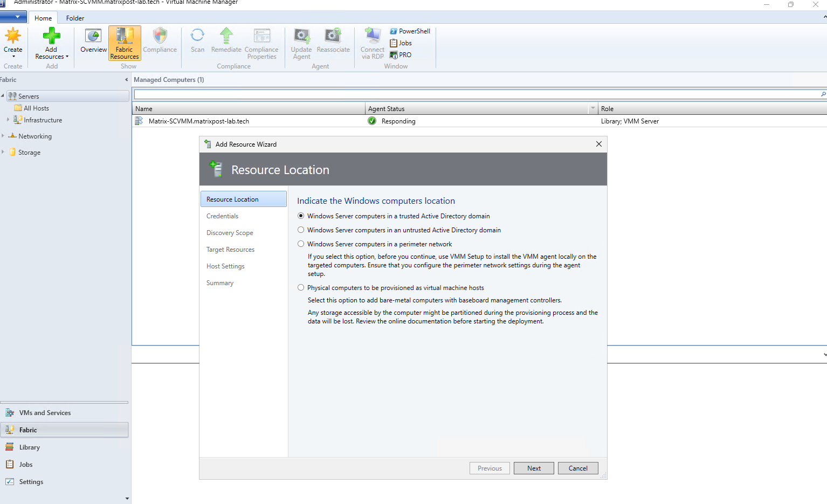Go to Host Settings wizard step
The height and width of the screenshot is (504, 827).
point(225,266)
